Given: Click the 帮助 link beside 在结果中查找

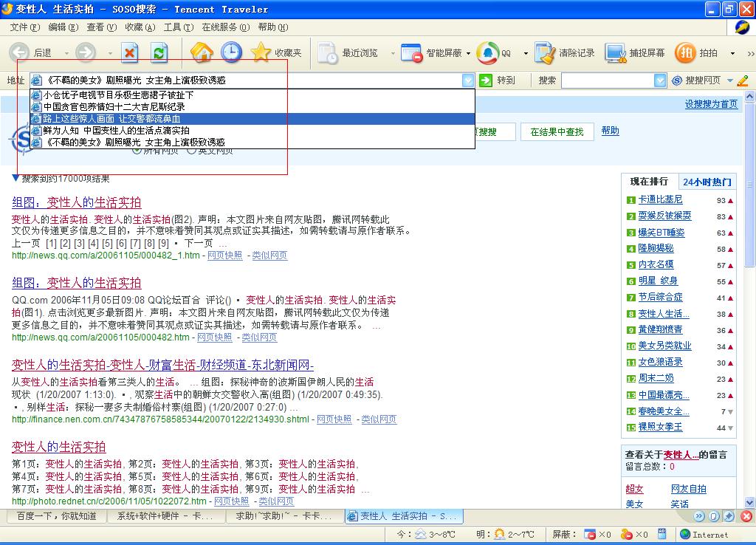Looking at the screenshot, I should (610, 131).
